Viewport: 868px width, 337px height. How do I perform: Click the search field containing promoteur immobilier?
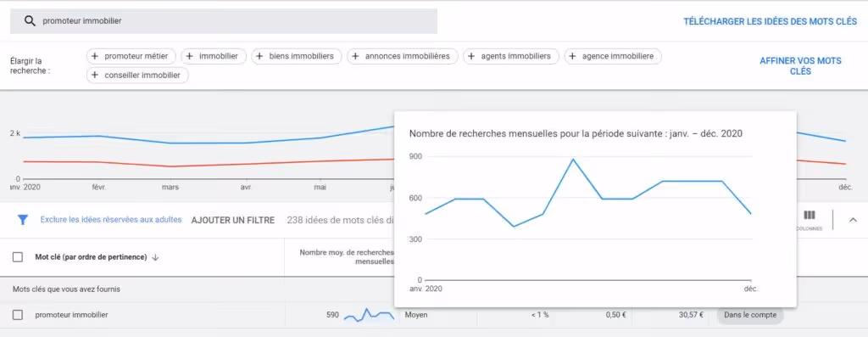224,21
